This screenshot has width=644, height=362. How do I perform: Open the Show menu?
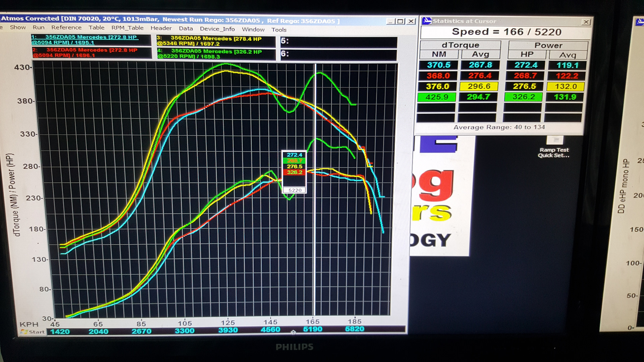(x=18, y=27)
